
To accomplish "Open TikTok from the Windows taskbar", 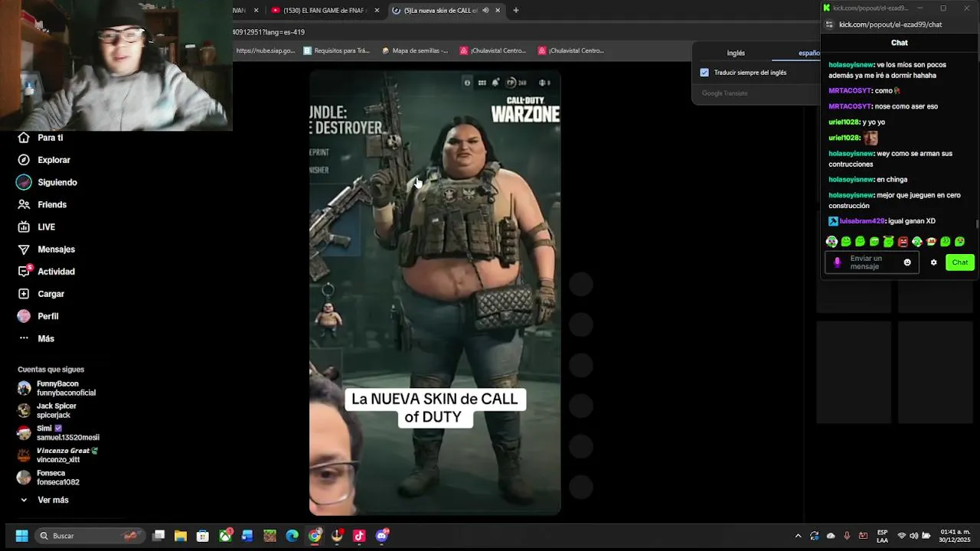I will pos(359,536).
